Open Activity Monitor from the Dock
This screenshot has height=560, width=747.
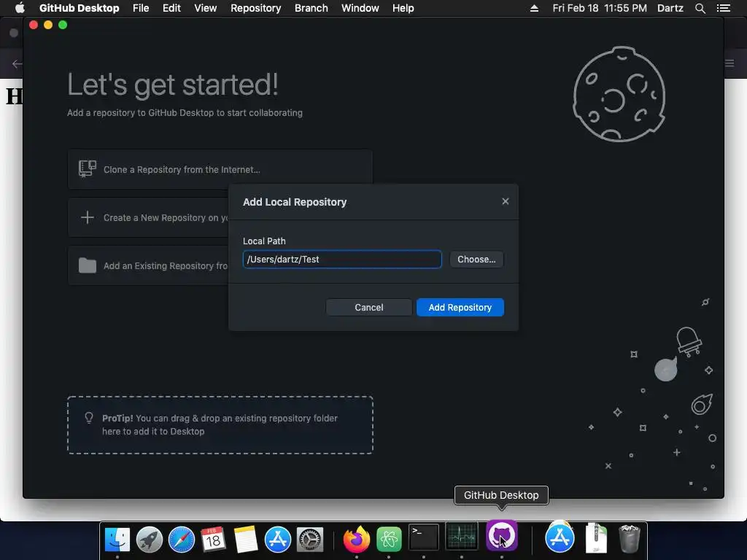461,536
